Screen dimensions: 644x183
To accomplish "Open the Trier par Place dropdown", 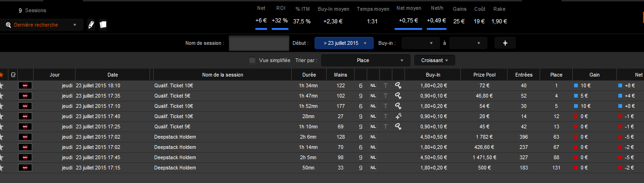I will pyautogui.click(x=366, y=60).
